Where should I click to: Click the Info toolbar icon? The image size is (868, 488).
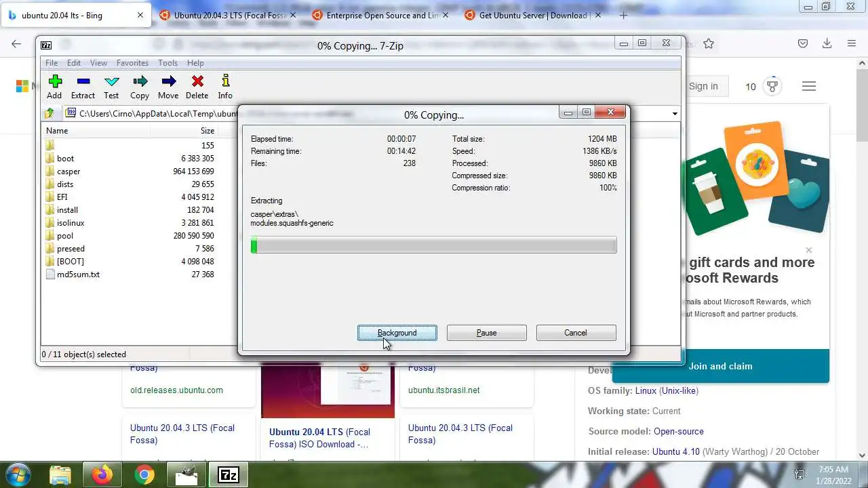(225, 87)
